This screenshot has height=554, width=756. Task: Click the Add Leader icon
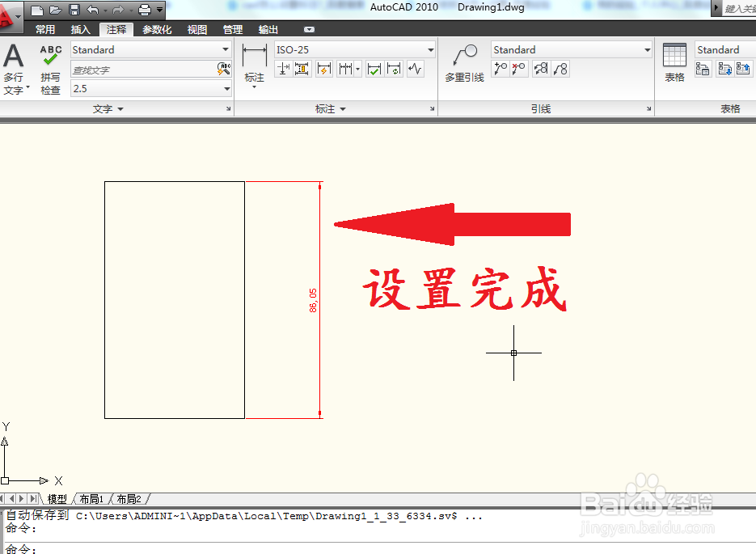[501, 69]
